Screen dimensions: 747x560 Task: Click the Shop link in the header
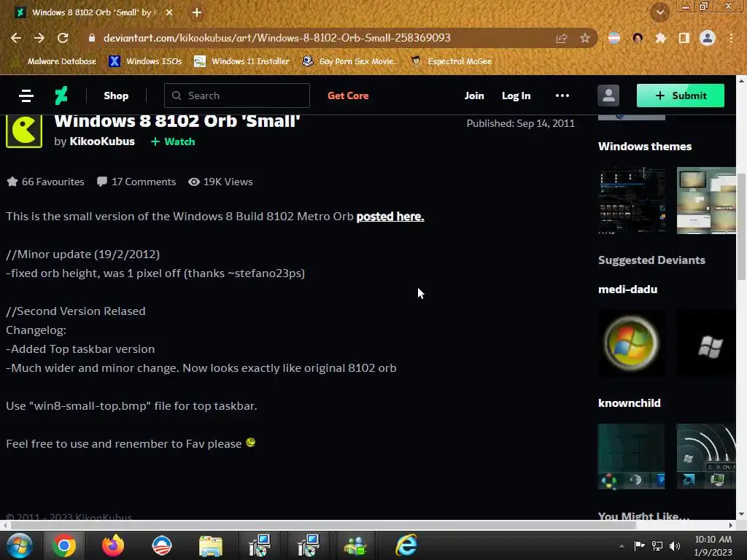116,96
